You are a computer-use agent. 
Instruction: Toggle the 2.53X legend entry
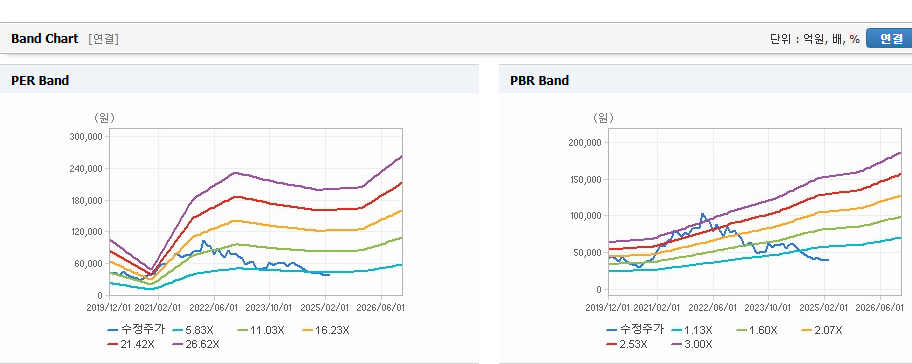click(627, 344)
